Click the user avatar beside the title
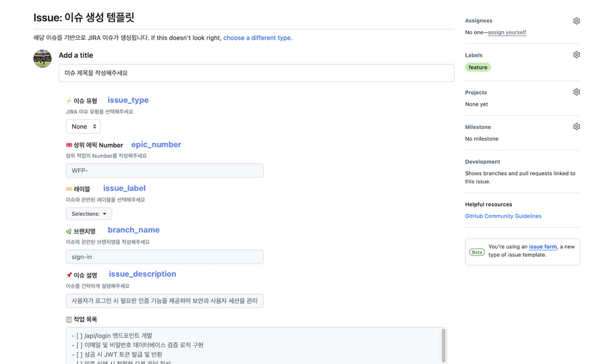The image size is (607, 364). [x=42, y=59]
